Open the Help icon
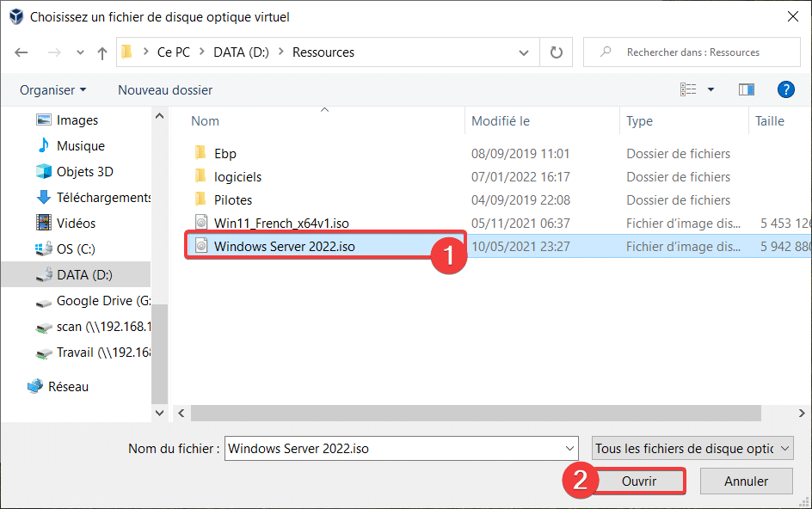This screenshot has height=509, width=812. (785, 89)
